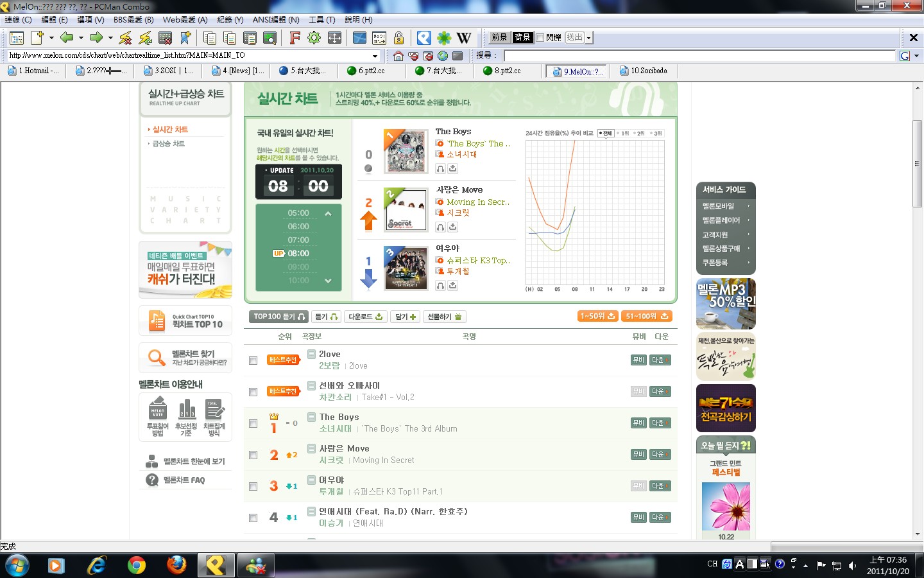Download The Boys via top-three download icon
Image resolution: width=924 pixels, height=578 pixels.
(x=452, y=169)
